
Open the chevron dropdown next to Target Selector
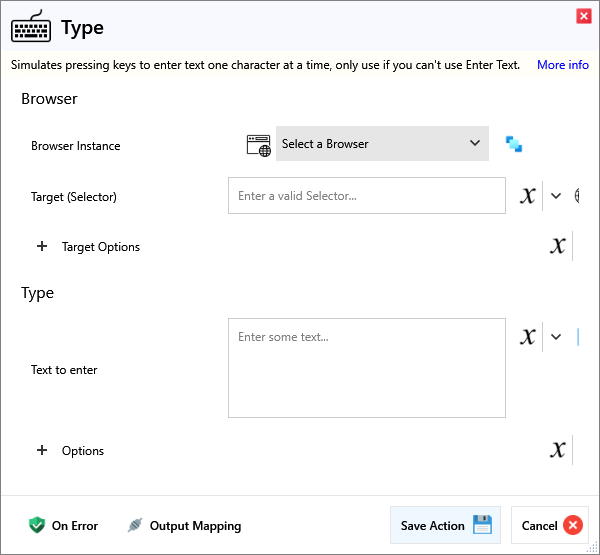coord(556,196)
